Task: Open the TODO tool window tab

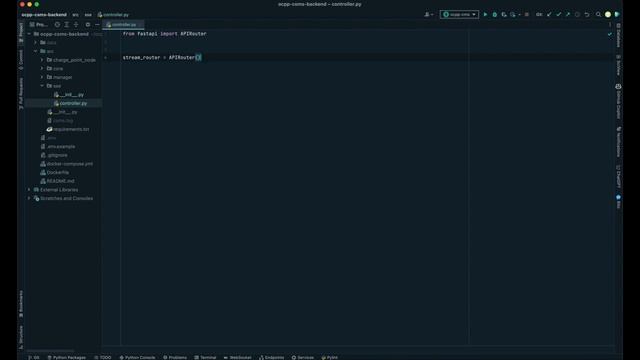Action: point(103,357)
